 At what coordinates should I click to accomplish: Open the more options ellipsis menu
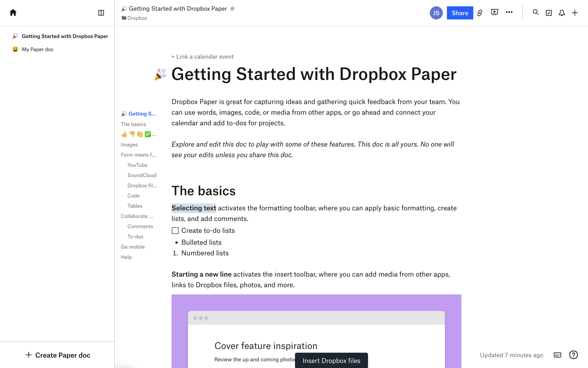click(x=509, y=12)
